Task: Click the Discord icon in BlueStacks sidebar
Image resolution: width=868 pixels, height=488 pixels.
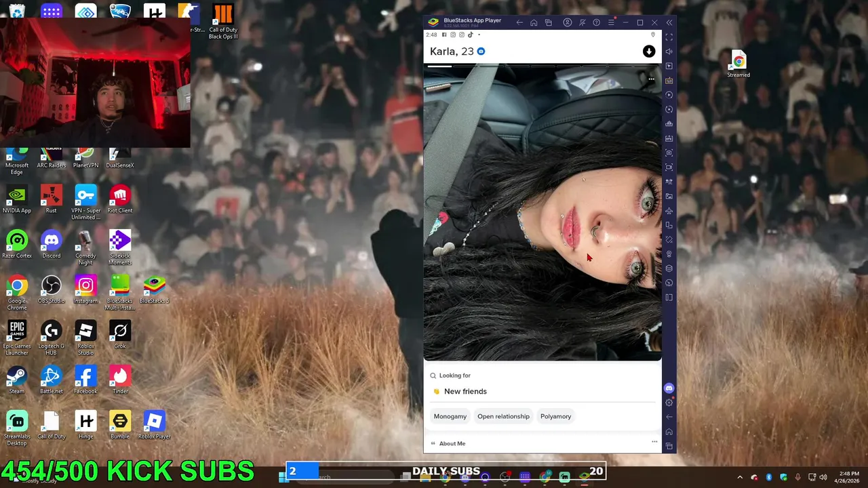Action: (x=669, y=388)
